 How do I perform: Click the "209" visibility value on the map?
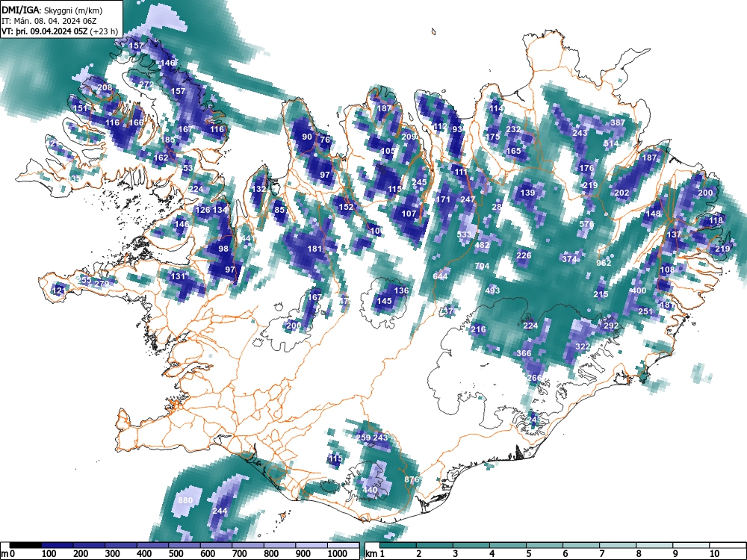point(409,137)
